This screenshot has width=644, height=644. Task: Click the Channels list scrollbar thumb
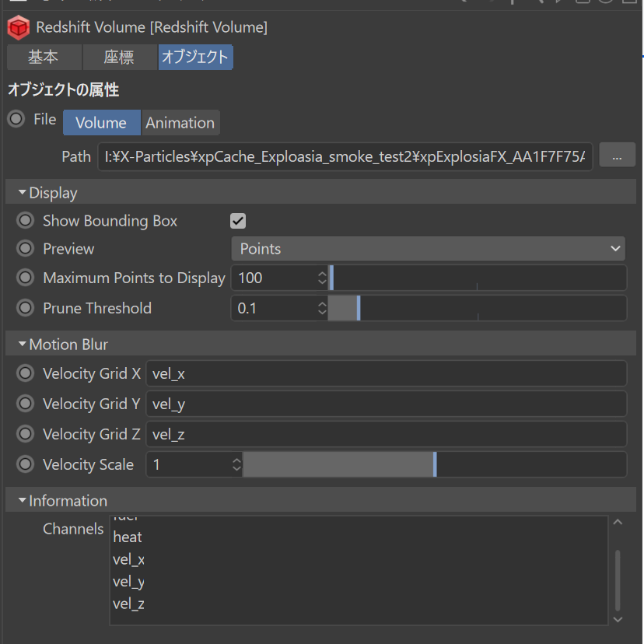coord(618,580)
